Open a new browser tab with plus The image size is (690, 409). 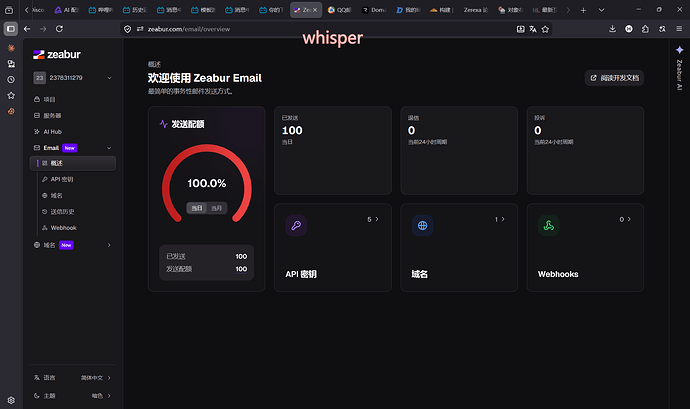(583, 10)
